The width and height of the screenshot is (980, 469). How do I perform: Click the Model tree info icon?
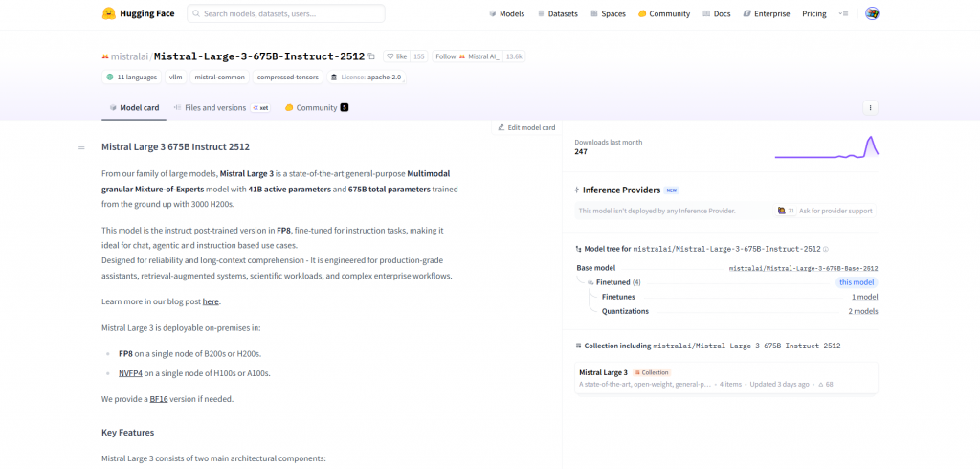tap(826, 249)
